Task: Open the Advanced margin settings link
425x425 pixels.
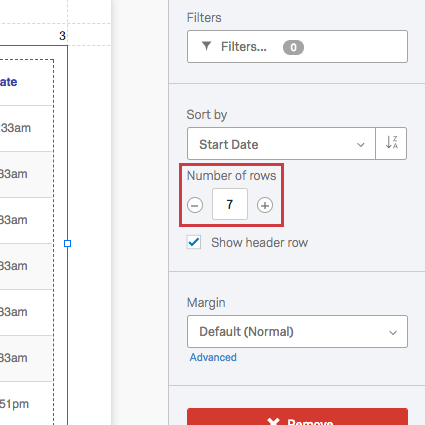Action: 213,357
